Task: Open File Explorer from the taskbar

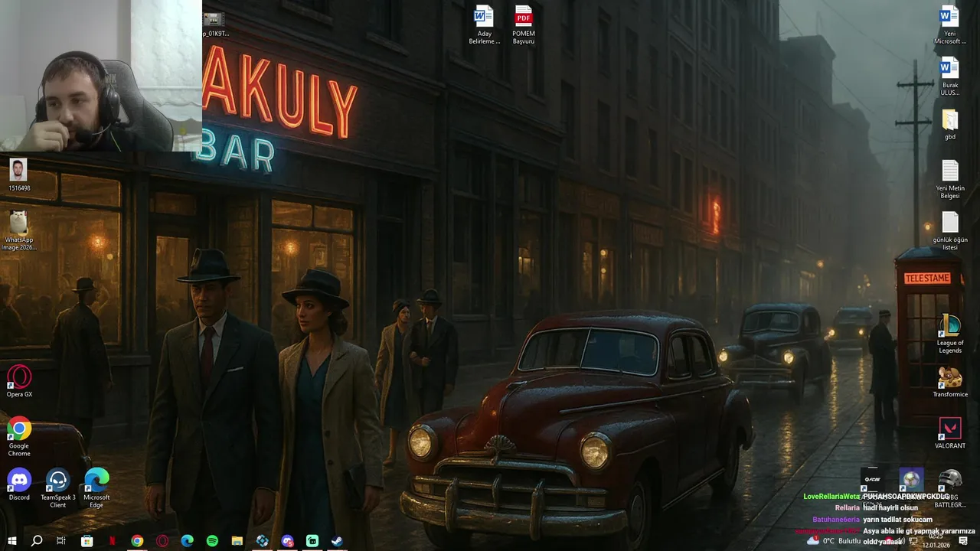Action: coord(237,541)
